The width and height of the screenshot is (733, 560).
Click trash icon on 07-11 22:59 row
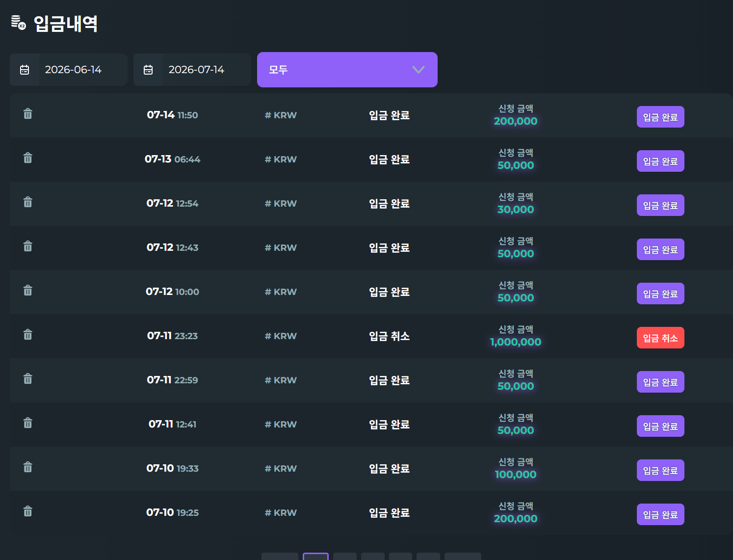pyautogui.click(x=28, y=379)
